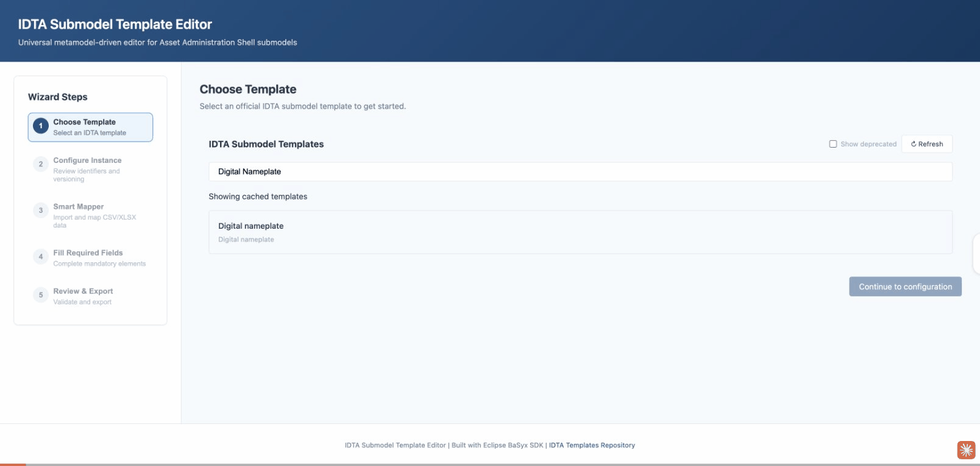Click the circular arrow Refresh icon
The height and width of the screenshot is (466, 980).
pos(914,144)
